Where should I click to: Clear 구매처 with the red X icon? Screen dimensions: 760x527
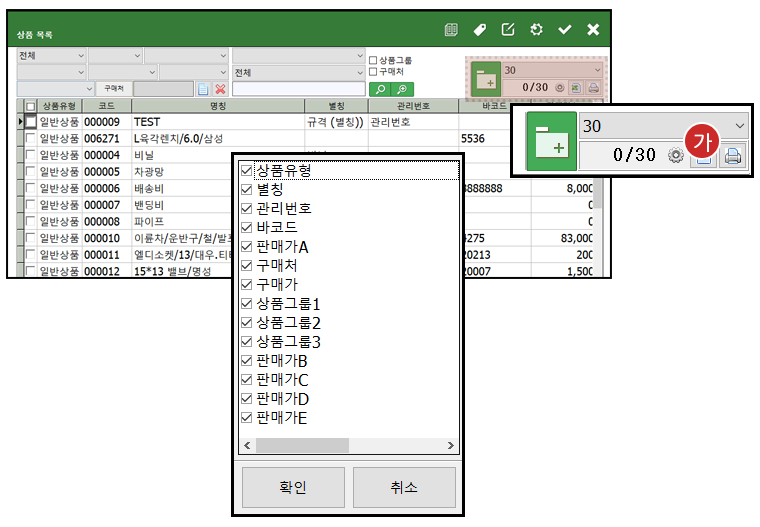tap(221, 89)
